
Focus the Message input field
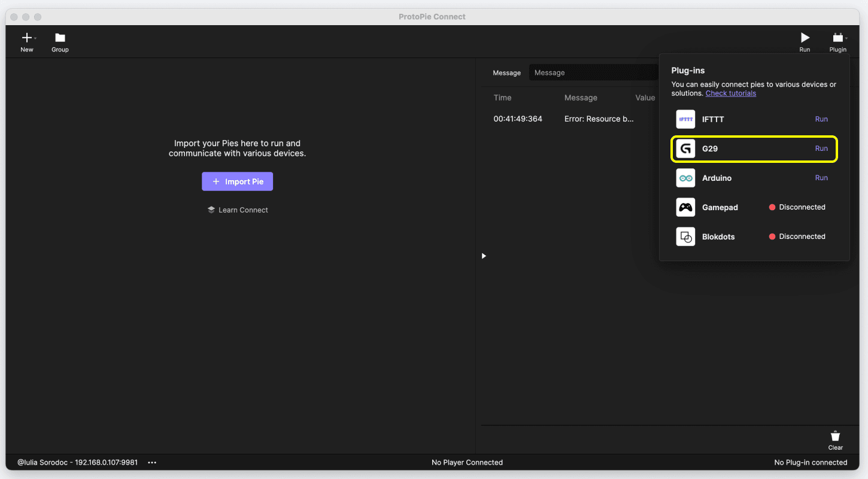pyautogui.click(x=593, y=72)
